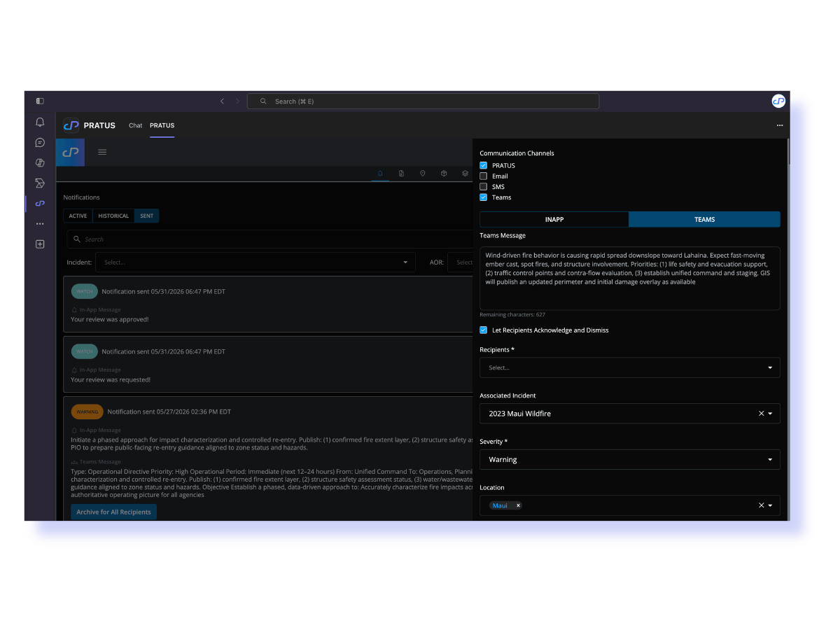Open the Incident filter dropdown
The height and width of the screenshot is (630, 840).
tap(255, 262)
